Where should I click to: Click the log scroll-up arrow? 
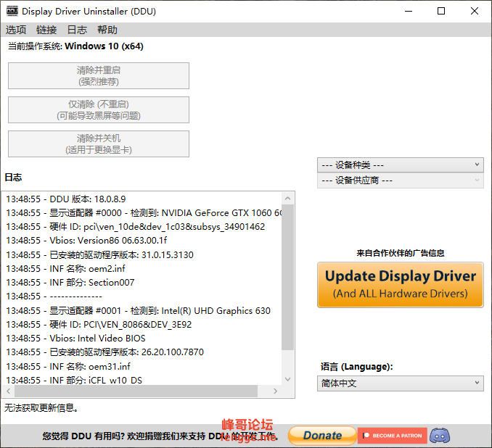288,199
